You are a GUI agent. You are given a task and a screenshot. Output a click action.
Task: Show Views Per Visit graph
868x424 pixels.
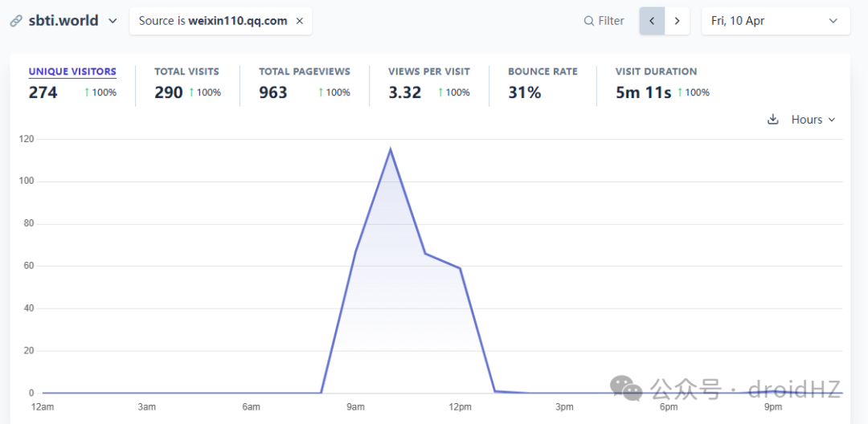coord(429,84)
